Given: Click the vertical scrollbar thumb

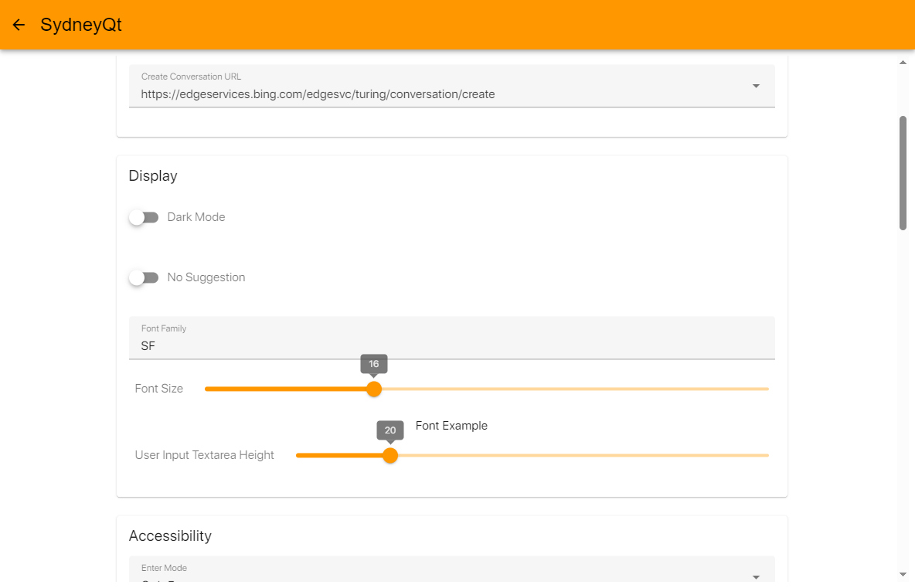Looking at the screenshot, I should (903, 172).
